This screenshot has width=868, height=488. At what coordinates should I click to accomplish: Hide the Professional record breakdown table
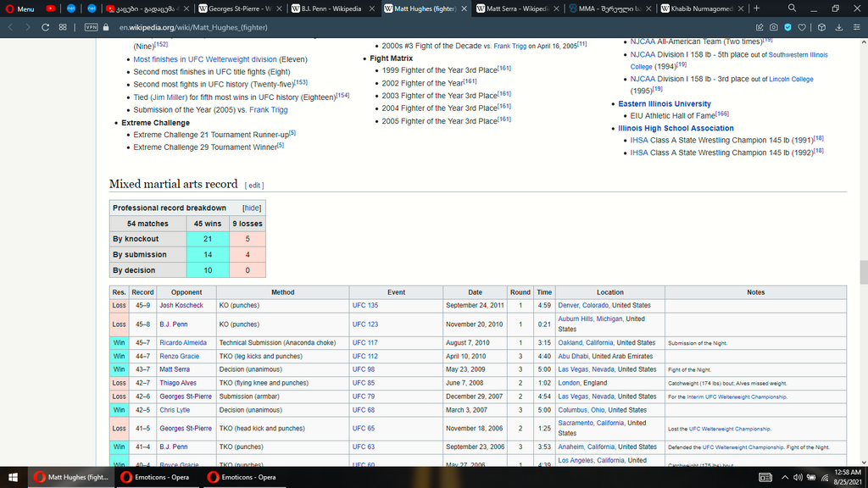251,208
